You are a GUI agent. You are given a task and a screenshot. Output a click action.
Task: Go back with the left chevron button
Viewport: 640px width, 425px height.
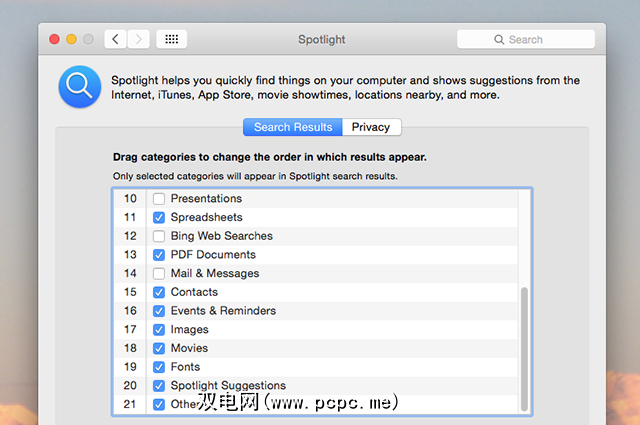click(116, 39)
